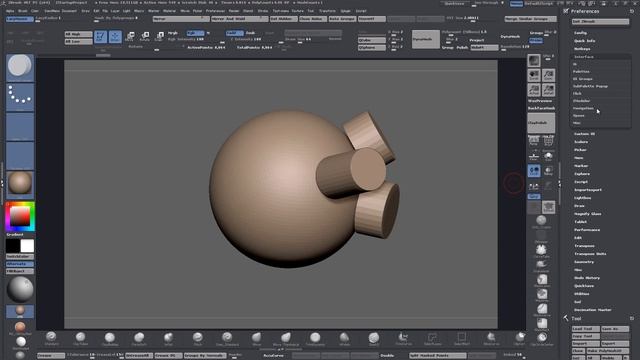Image resolution: width=640 pixels, height=360 pixels.
Task: Select the Move Topological brush icon
Action: coord(286,338)
